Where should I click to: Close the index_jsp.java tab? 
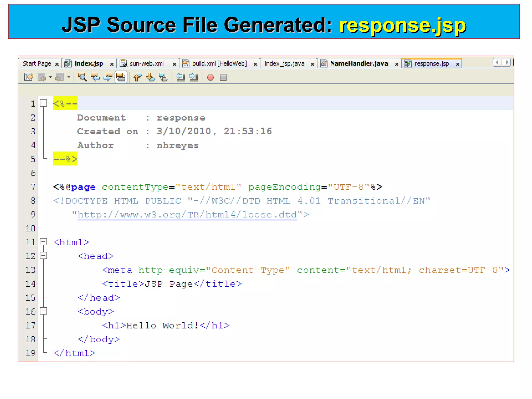[x=312, y=64]
